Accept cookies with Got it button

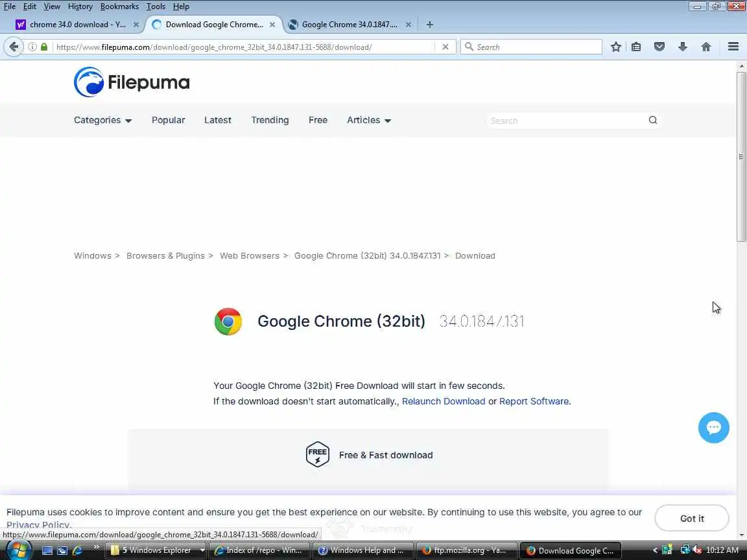click(x=692, y=518)
